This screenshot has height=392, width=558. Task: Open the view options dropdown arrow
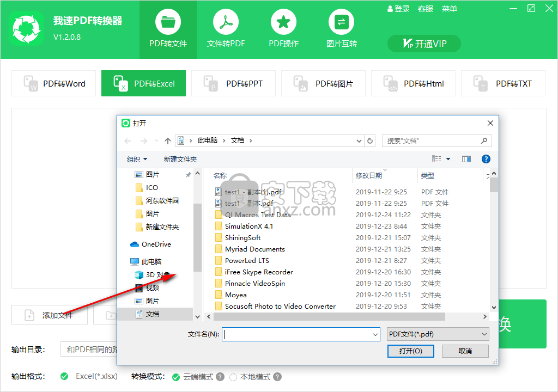click(448, 159)
